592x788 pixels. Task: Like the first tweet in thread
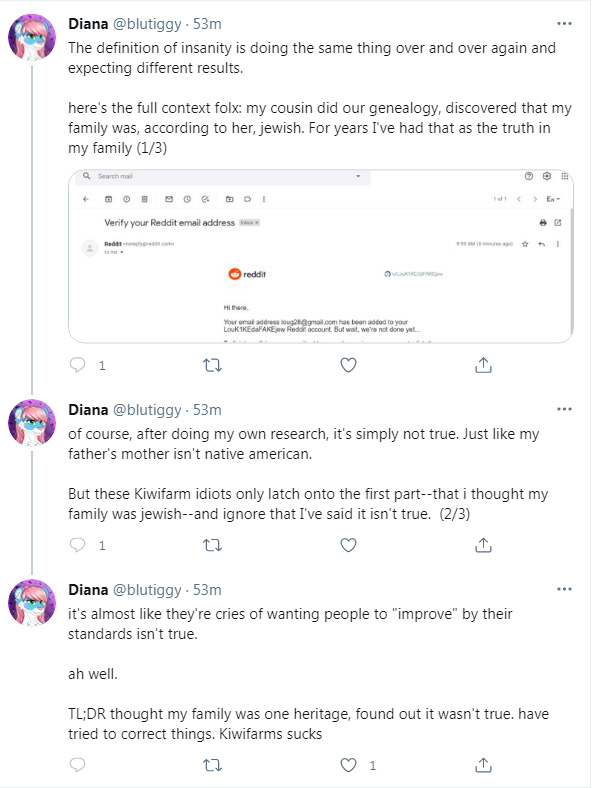click(348, 365)
